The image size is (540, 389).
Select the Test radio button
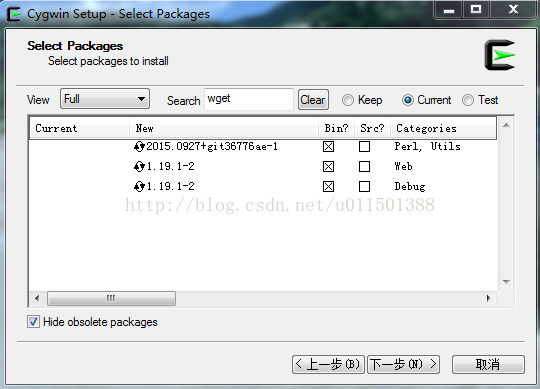[468, 100]
